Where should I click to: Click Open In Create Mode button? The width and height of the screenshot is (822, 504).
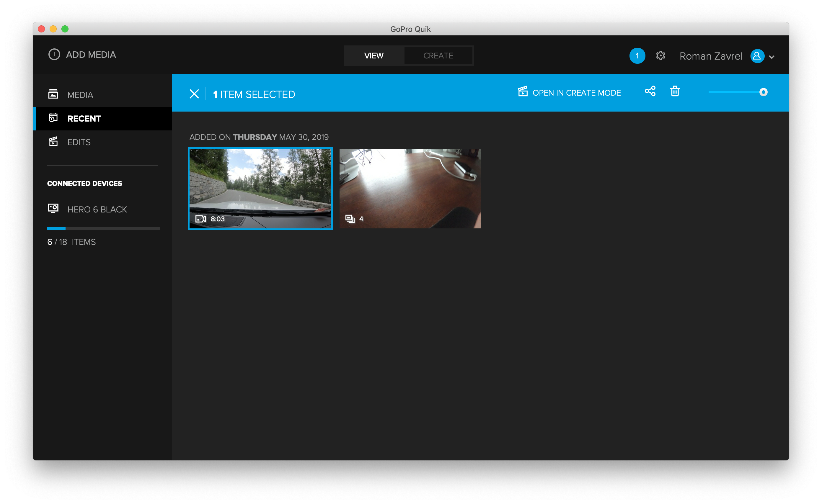coord(576,93)
